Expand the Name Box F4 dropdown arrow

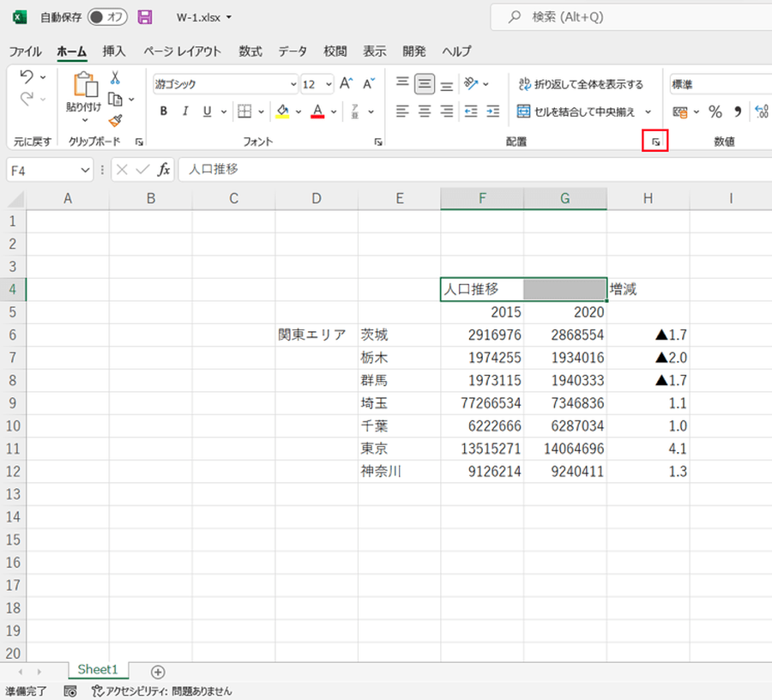[x=85, y=171]
